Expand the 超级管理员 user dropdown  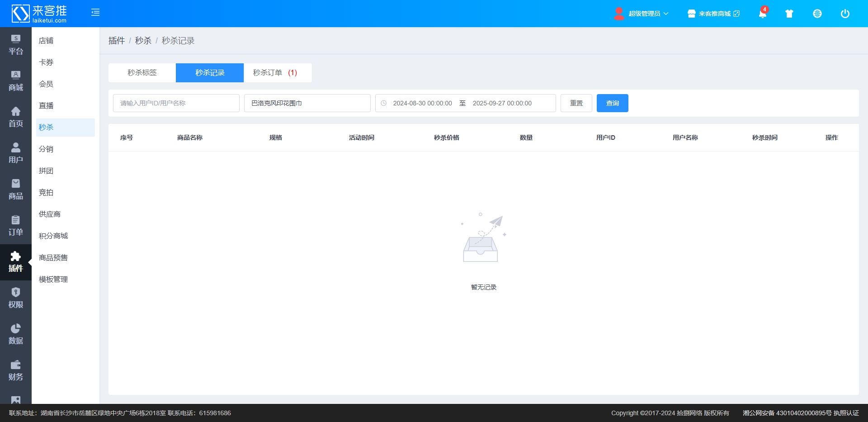pyautogui.click(x=642, y=14)
